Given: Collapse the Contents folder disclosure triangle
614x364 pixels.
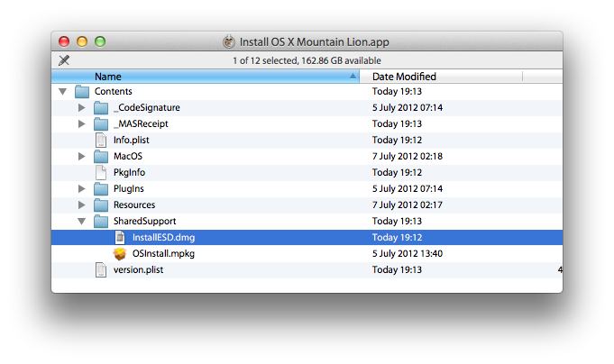Looking at the screenshot, I should (x=62, y=92).
